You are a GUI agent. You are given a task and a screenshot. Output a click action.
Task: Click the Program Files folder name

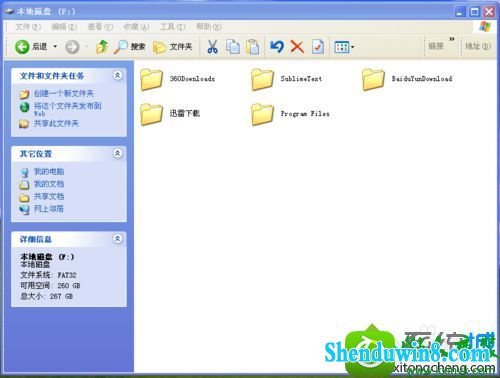point(305,114)
